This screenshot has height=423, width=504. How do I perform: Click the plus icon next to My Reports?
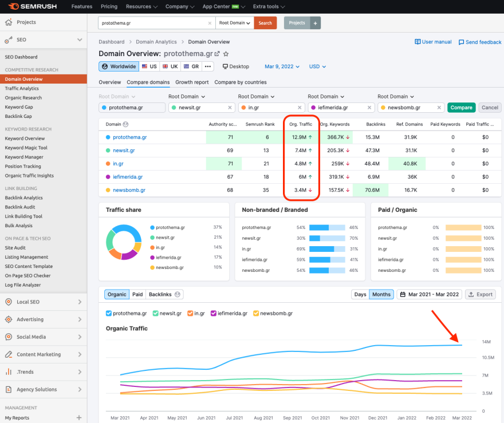(x=79, y=418)
